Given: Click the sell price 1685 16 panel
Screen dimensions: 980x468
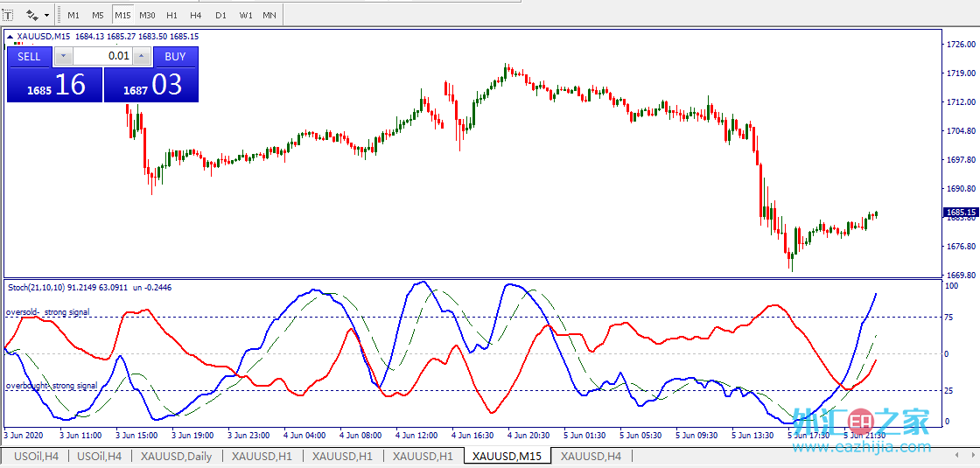Looking at the screenshot, I should [x=54, y=85].
